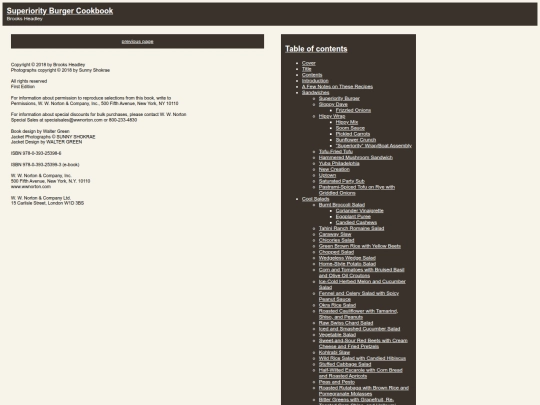
Task: Open the Superiority Burger recipe link
Action: pos(339,98)
